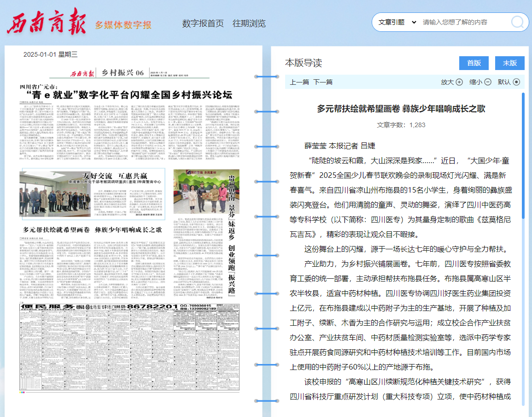Click the 便民服务 classified ads section
This screenshot has height=417, width=532.
129,346
